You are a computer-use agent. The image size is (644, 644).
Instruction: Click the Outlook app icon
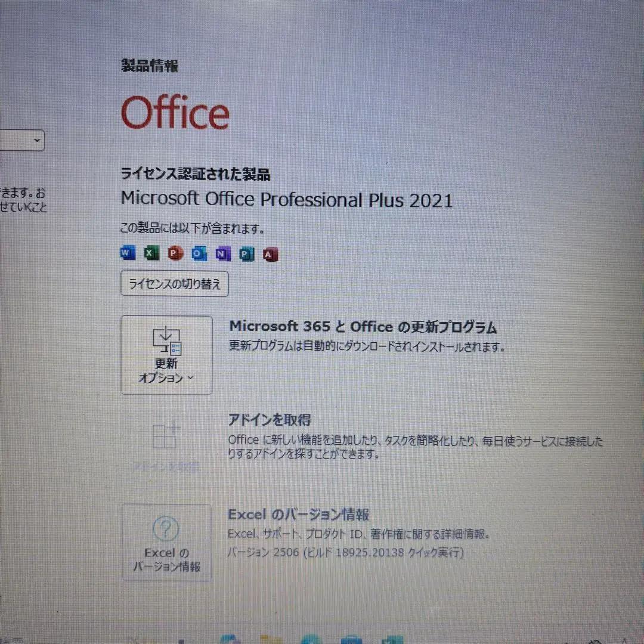pyautogui.click(x=199, y=254)
